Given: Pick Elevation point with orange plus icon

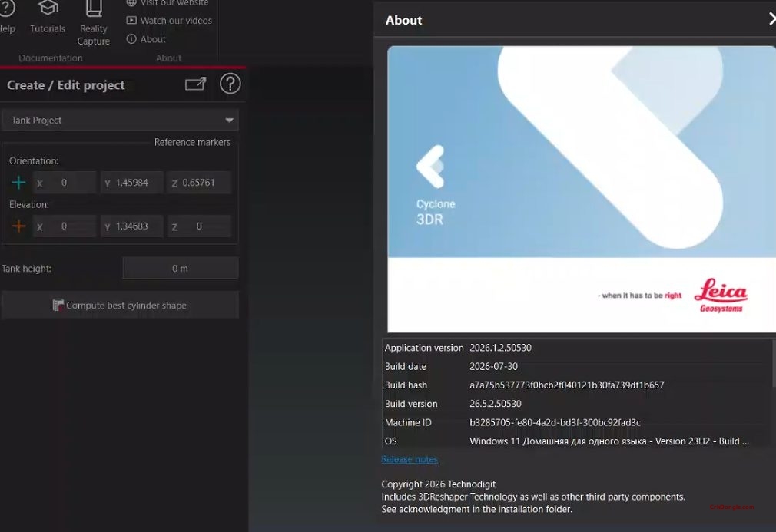Looking at the screenshot, I should (x=18, y=226).
